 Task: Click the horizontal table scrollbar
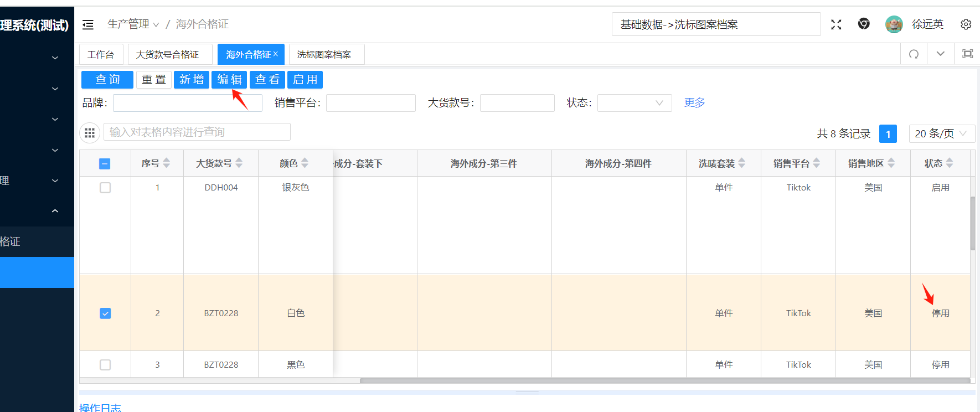click(664, 381)
